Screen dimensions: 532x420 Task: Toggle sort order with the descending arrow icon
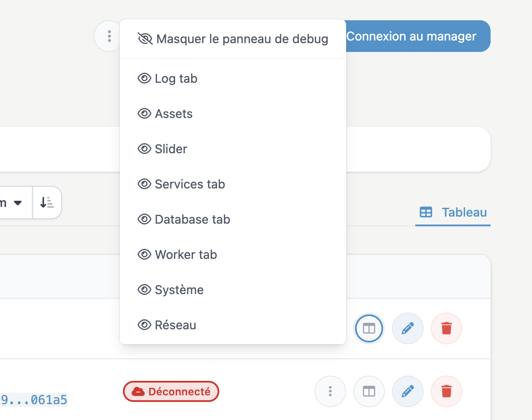pyautogui.click(x=47, y=203)
